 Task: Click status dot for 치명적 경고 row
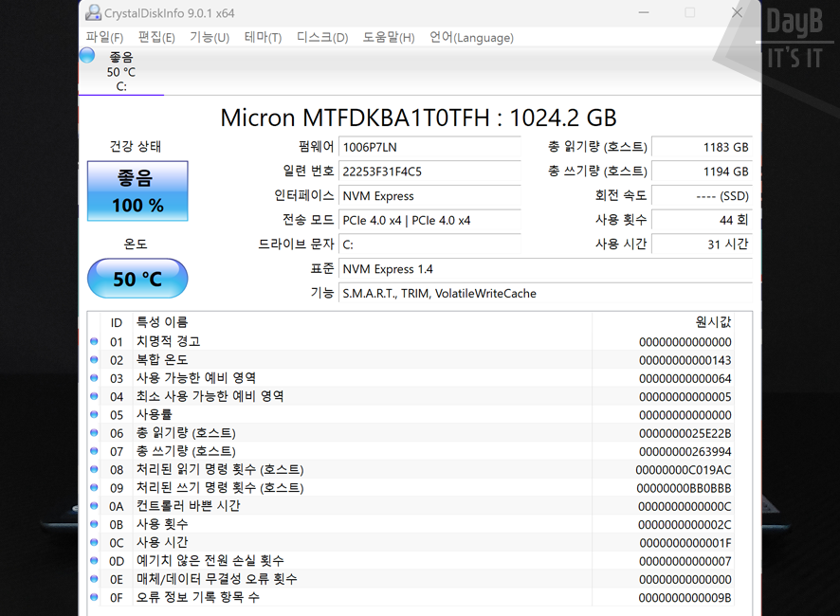tap(94, 342)
